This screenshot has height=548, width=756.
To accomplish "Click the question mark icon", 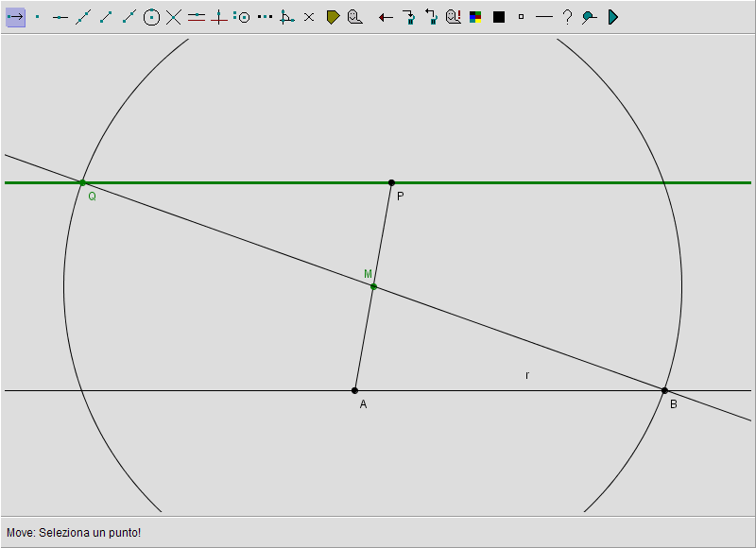I will tap(568, 17).
